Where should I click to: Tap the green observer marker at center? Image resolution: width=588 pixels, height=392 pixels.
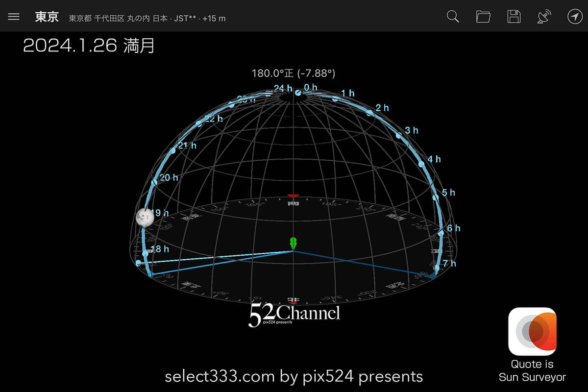tap(293, 243)
